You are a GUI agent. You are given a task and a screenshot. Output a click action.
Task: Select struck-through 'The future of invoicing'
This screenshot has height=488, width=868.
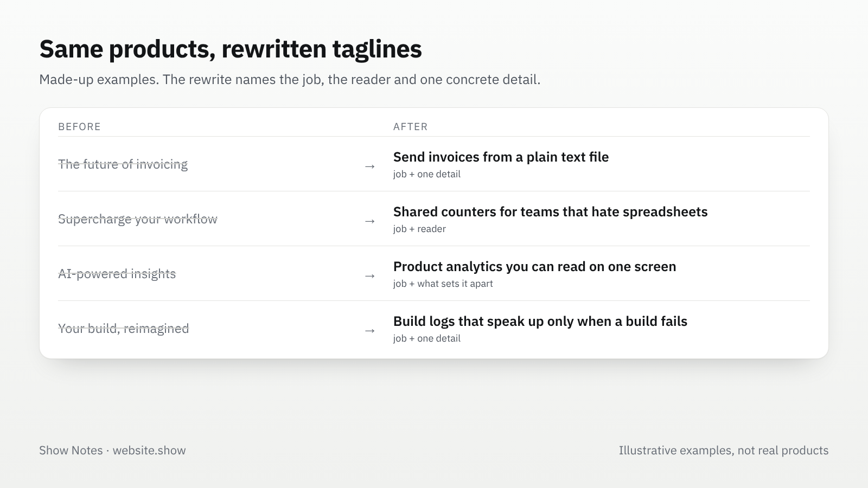click(x=123, y=164)
